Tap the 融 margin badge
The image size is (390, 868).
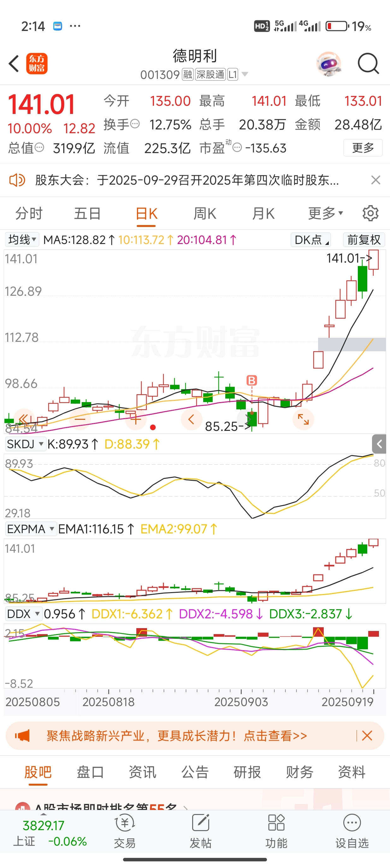click(x=188, y=74)
